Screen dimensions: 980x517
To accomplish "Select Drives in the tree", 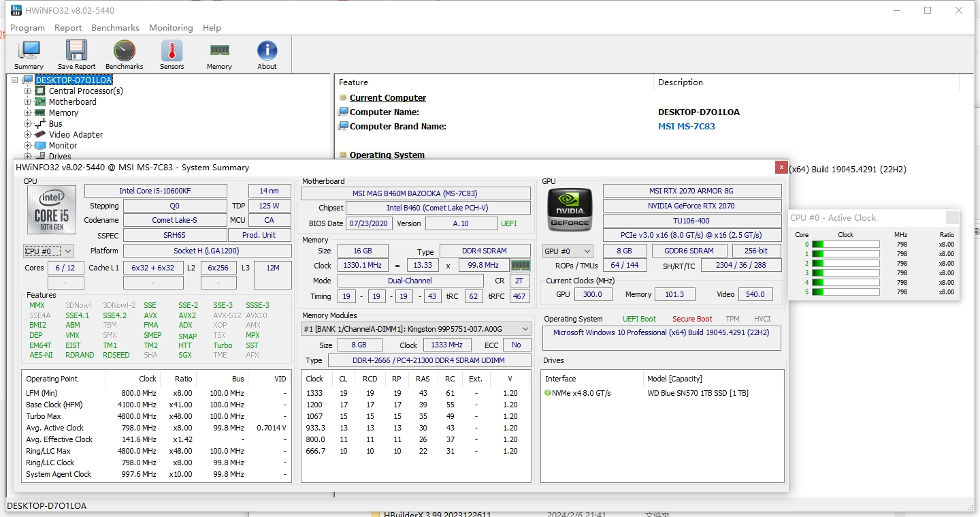I will point(60,157).
